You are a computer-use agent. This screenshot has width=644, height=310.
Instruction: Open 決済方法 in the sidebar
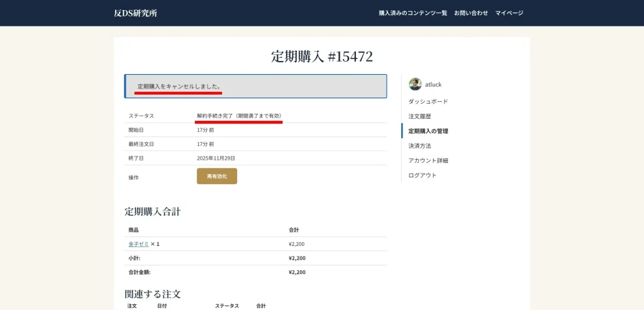pos(419,146)
